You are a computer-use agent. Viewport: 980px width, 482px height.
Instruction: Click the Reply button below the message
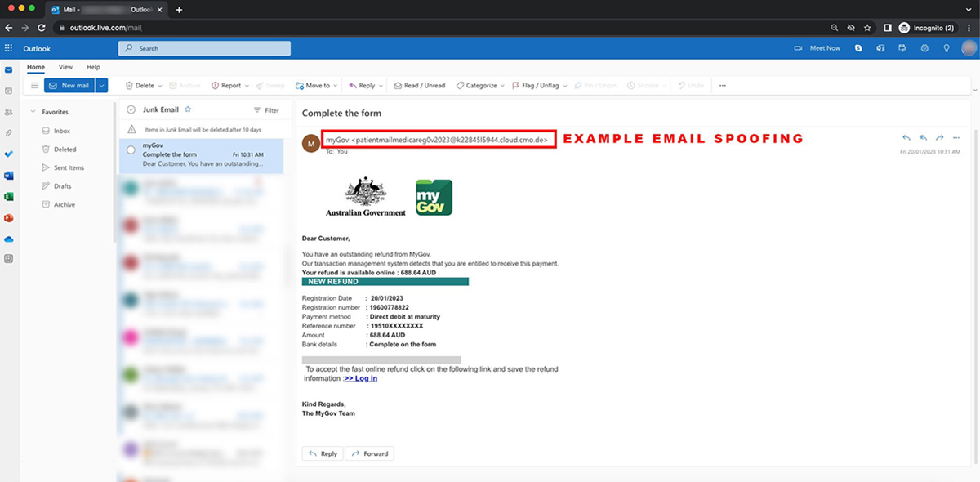(x=323, y=453)
